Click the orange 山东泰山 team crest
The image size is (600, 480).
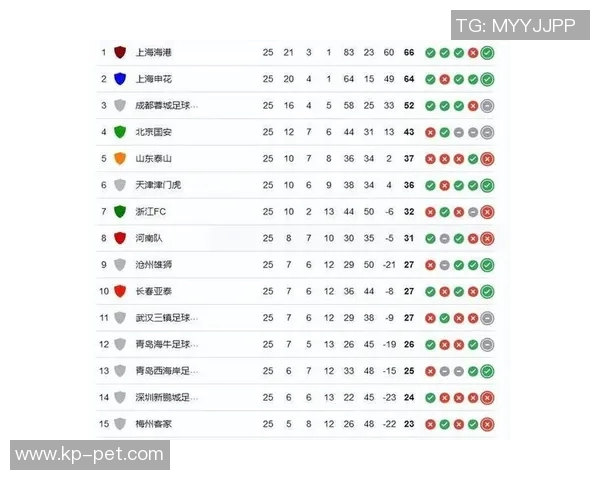click(120, 158)
